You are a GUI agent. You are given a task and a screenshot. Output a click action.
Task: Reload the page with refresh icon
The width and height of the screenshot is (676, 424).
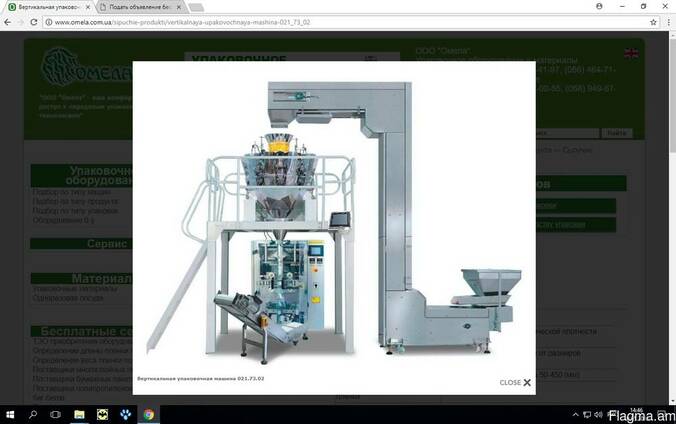pyautogui.click(x=34, y=22)
